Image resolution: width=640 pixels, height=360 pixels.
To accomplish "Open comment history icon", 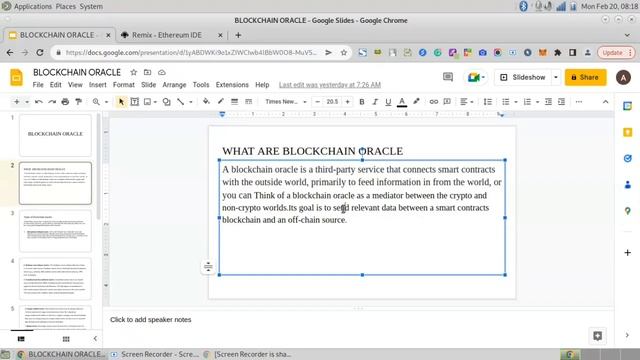I will (448, 77).
